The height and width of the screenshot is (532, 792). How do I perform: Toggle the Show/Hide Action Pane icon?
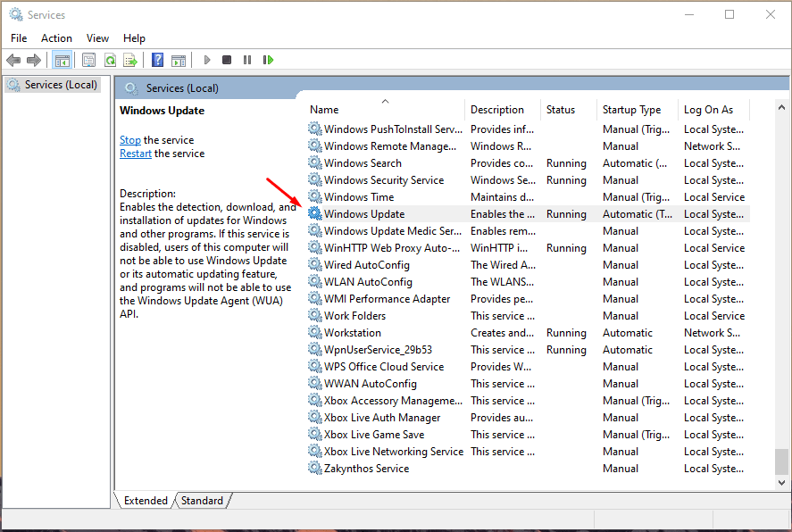point(179,61)
